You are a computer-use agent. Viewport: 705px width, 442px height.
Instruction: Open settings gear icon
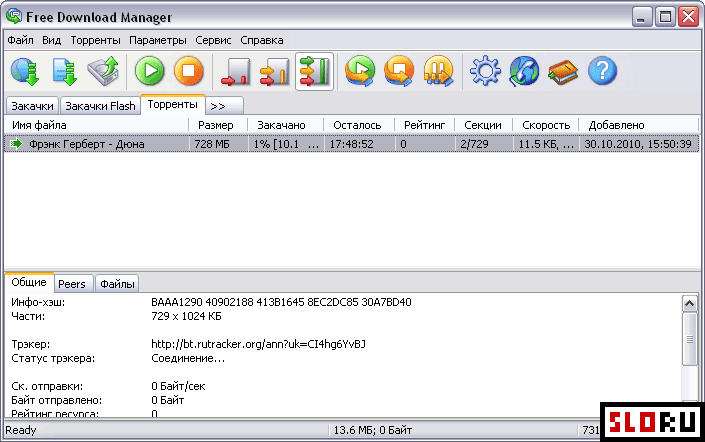(485, 71)
